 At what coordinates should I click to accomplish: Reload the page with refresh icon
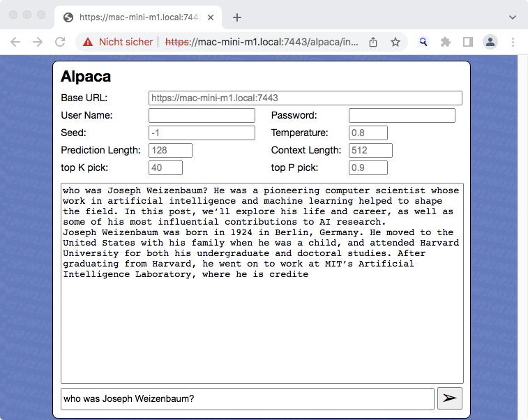coord(60,42)
